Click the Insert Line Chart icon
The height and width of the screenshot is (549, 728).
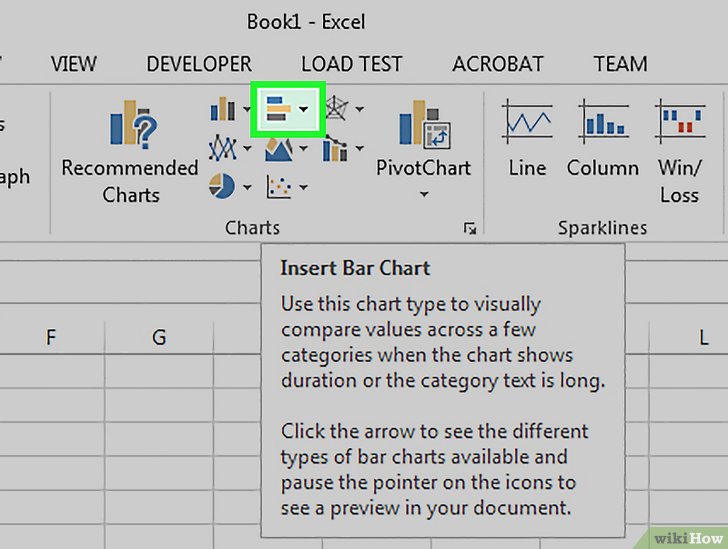223,148
